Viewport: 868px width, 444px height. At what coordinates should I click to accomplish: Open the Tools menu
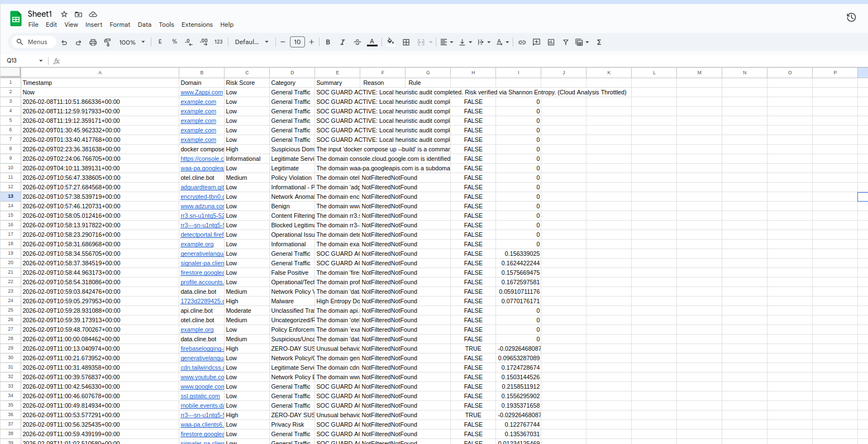coord(166,25)
